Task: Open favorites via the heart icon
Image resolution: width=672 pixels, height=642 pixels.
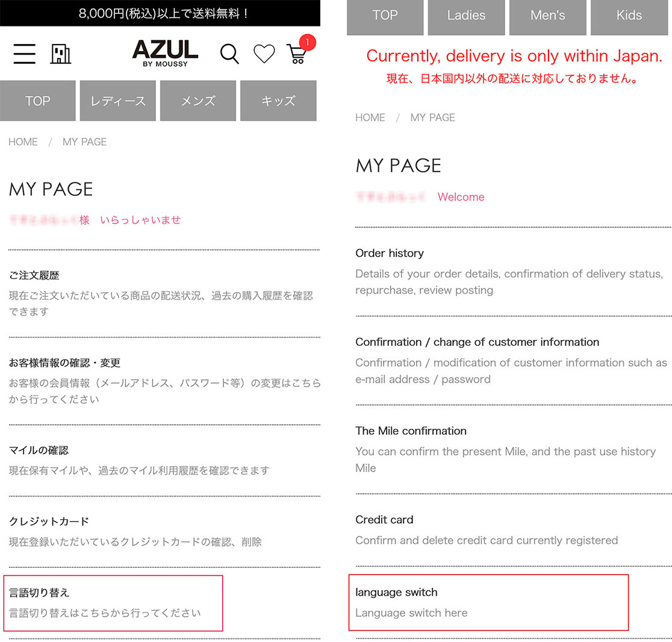Action: coord(264,54)
